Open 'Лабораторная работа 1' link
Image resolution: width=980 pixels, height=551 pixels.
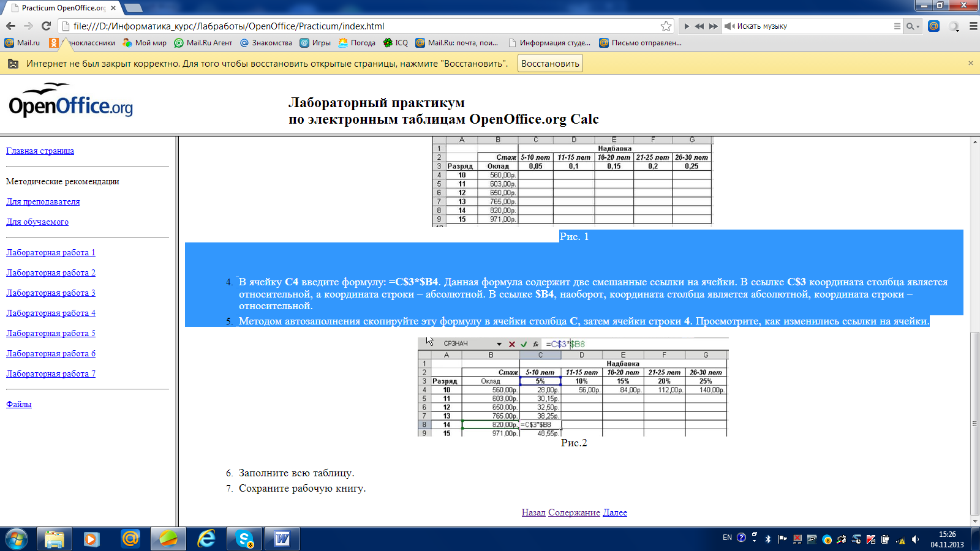tap(51, 252)
